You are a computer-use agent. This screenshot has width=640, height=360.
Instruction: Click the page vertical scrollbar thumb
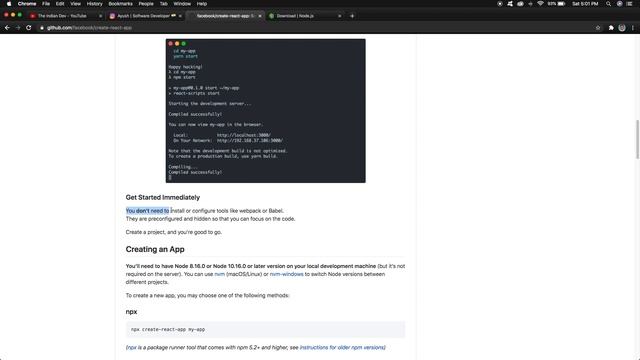tap(637, 139)
